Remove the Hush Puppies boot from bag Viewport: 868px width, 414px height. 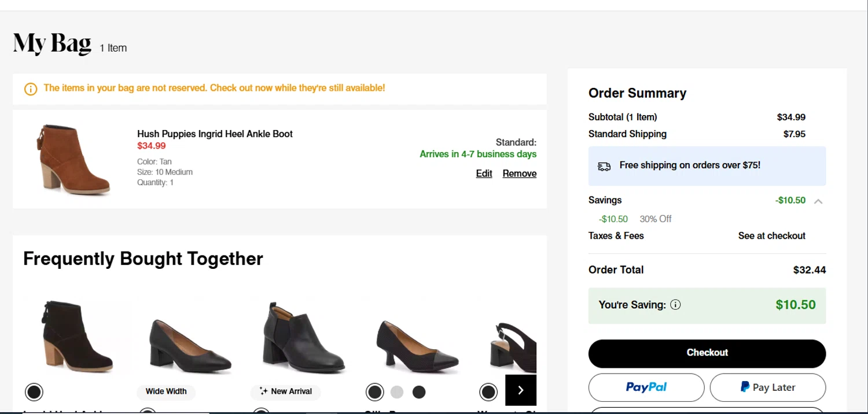click(x=520, y=173)
